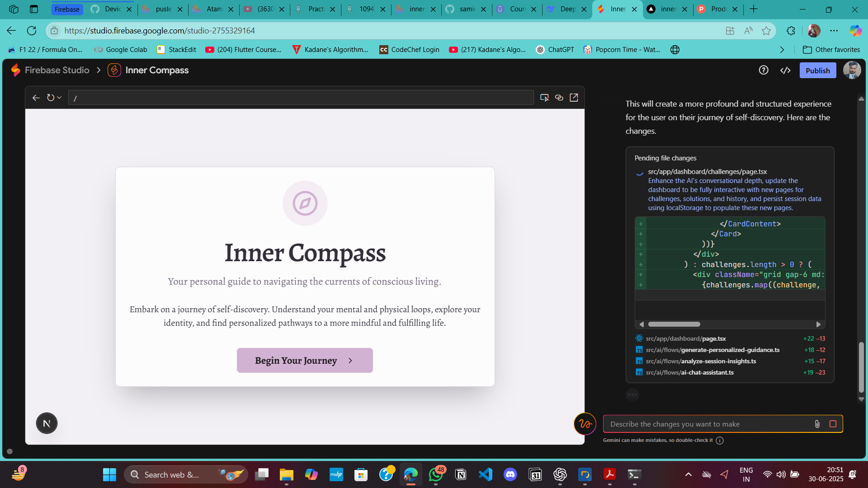Select the Firebase tab in the tab bar
This screenshot has width=868, height=488.
click(67, 9)
